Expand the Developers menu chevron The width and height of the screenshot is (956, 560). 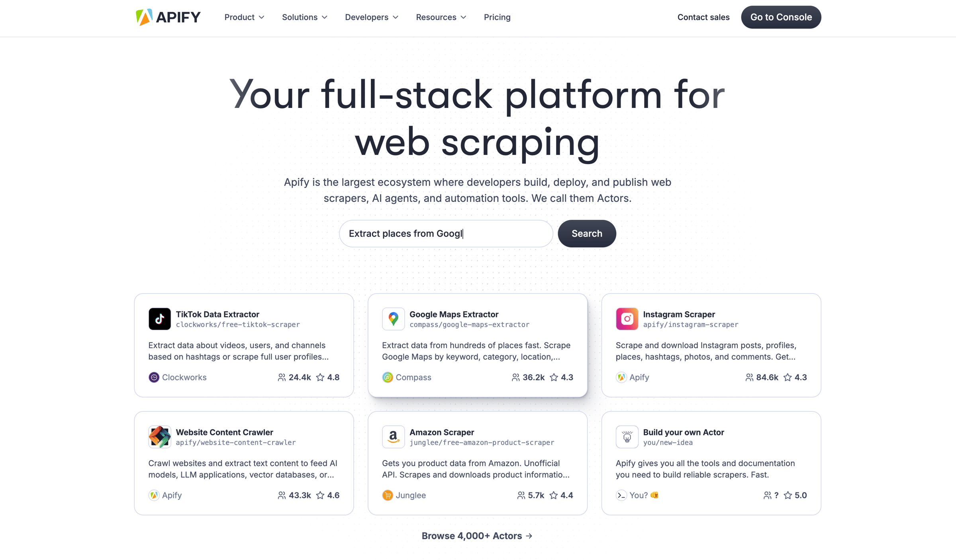coord(396,17)
